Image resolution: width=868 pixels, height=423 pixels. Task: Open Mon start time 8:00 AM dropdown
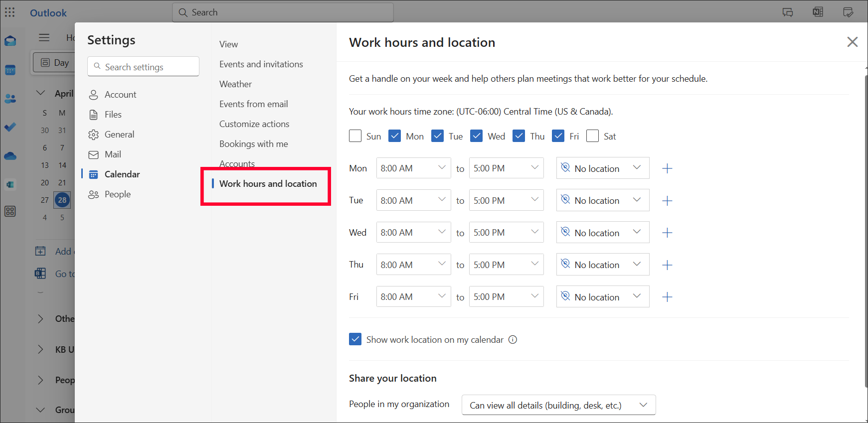pos(413,168)
